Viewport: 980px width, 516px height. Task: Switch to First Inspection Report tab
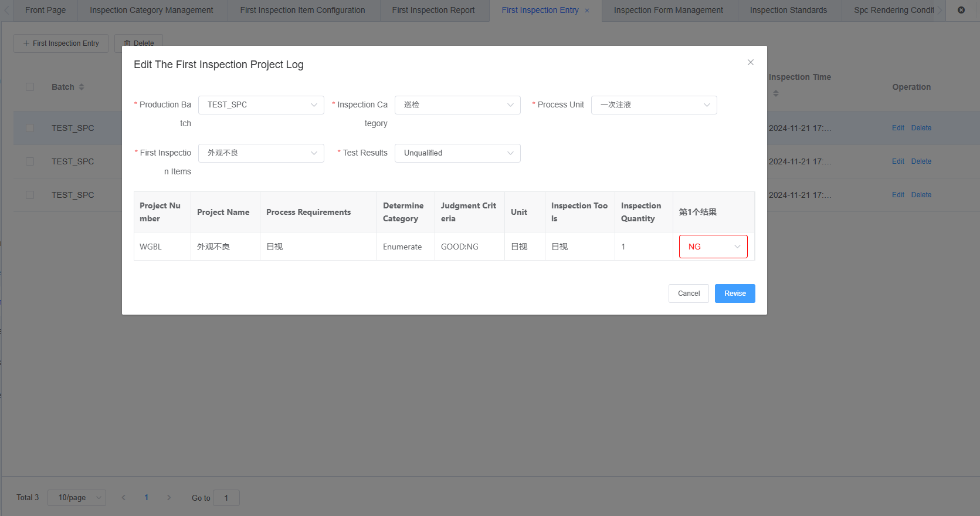433,10
